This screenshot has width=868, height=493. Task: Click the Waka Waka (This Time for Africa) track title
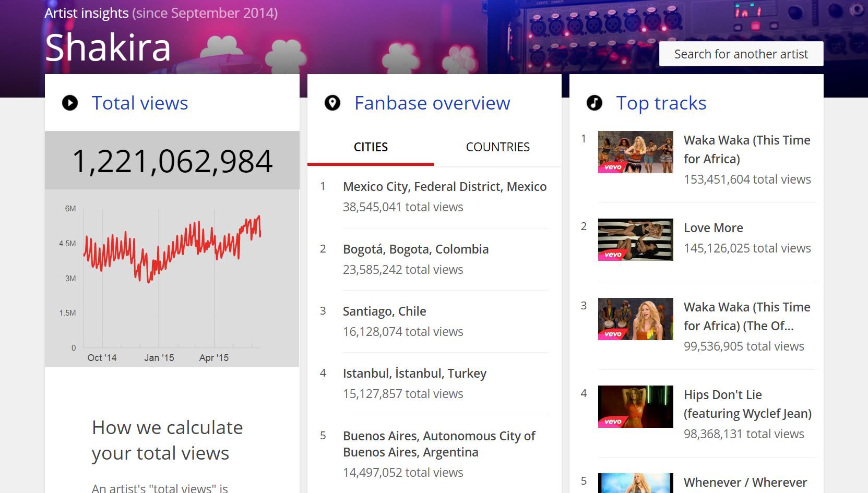click(747, 149)
